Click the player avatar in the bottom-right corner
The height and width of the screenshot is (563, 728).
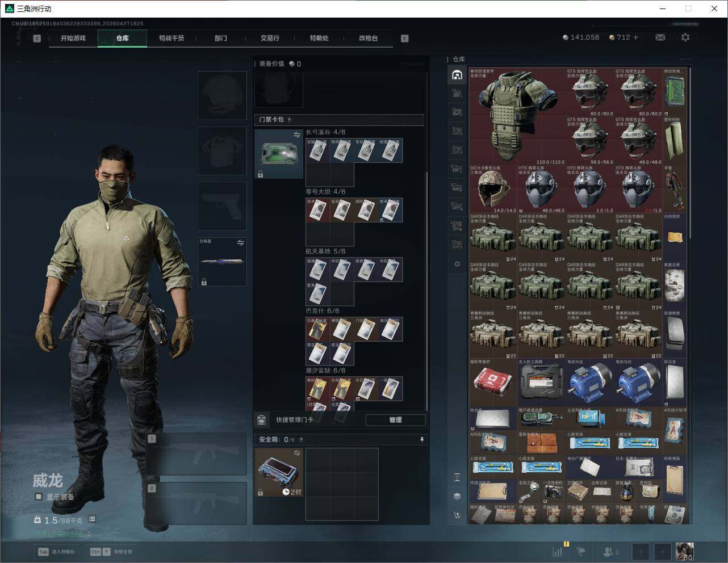pos(684,551)
